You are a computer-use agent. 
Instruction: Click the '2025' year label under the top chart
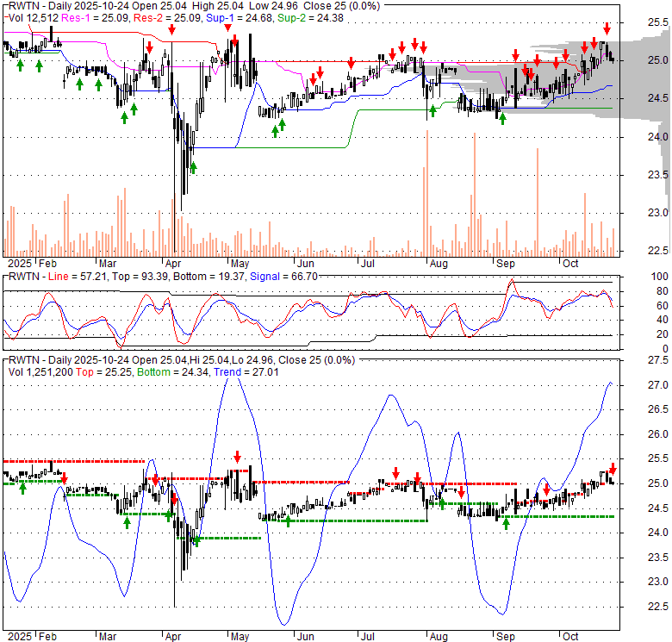click(x=20, y=264)
